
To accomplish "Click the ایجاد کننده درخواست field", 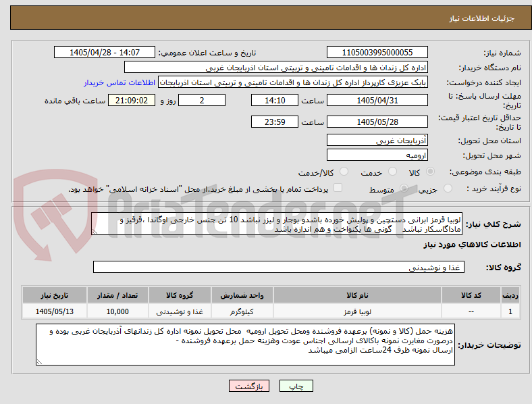I will (x=293, y=82).
